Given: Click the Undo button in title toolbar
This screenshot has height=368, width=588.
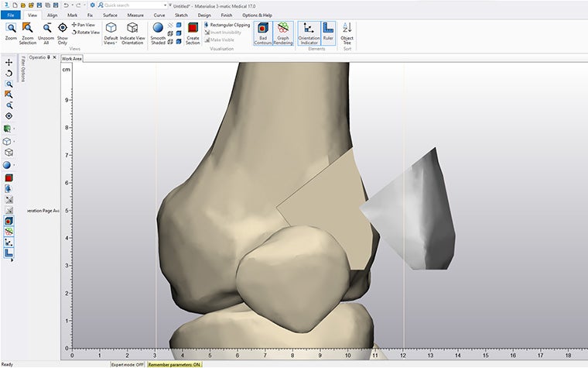Looking at the screenshot, I should pos(66,5).
